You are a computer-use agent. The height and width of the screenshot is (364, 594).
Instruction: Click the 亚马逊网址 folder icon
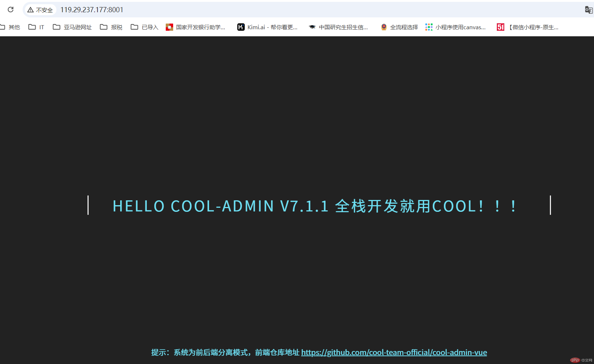click(x=56, y=27)
